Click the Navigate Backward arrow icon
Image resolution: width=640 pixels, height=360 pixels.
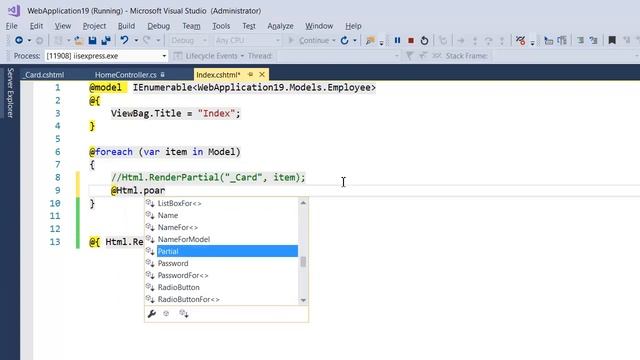(19, 40)
